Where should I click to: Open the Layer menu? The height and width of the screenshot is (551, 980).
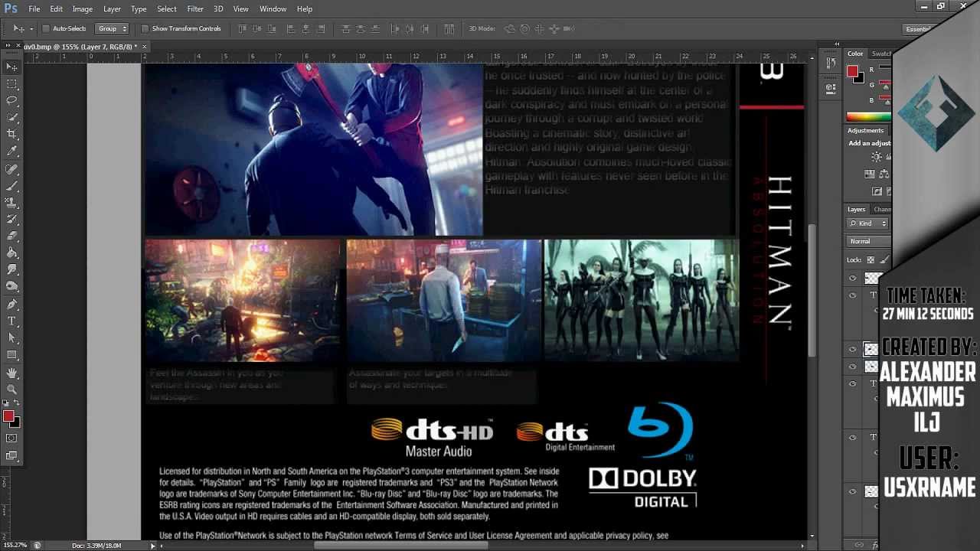tap(112, 9)
